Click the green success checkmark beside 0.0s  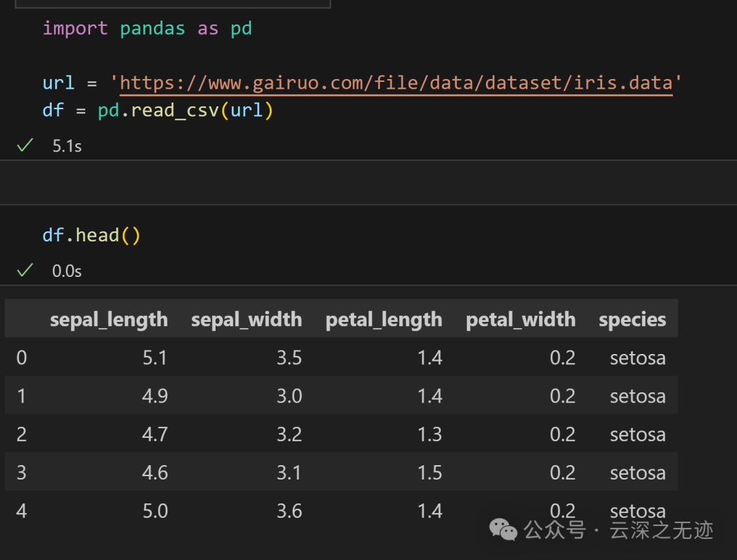(x=25, y=271)
